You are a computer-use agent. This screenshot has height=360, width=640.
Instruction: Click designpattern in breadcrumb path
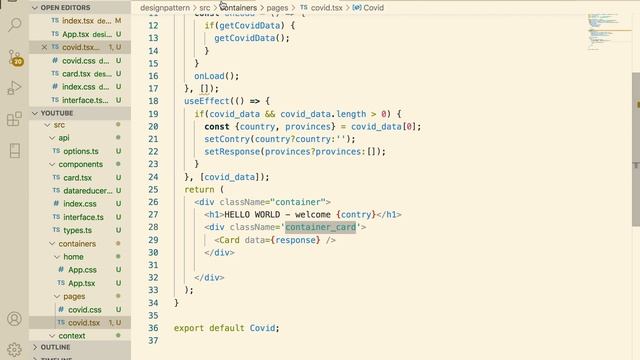(x=165, y=8)
